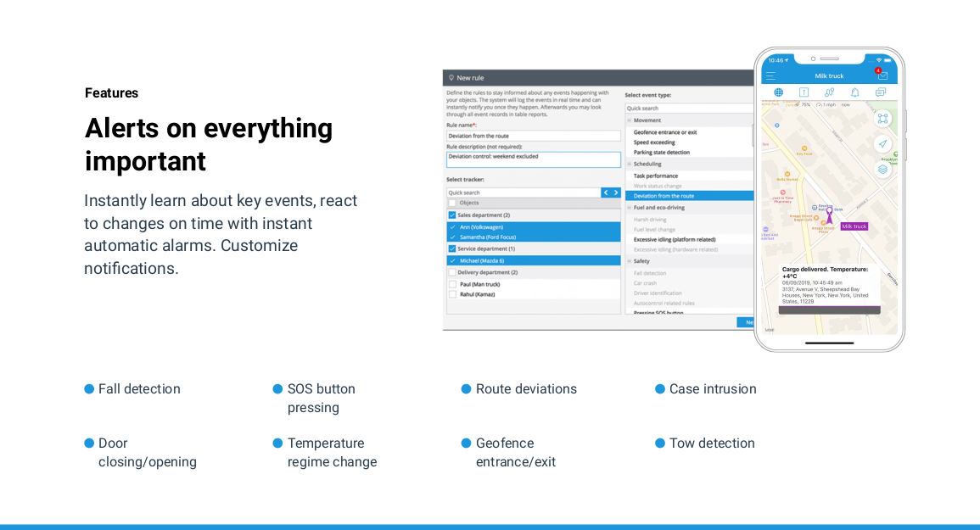The height and width of the screenshot is (530, 980).
Task: Select Speed exceeding event type
Action: 654,142
